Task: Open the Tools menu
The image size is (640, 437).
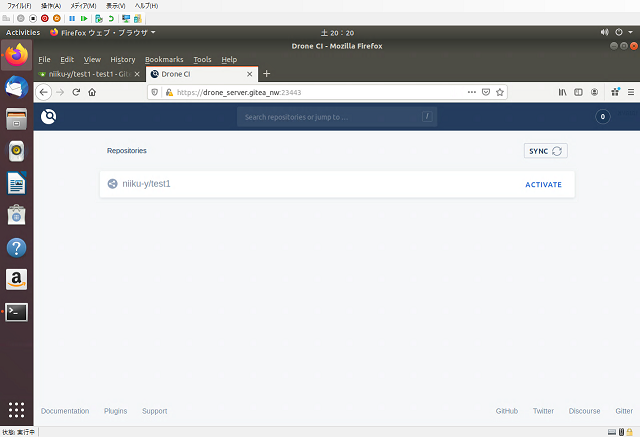Action: pyautogui.click(x=202, y=60)
